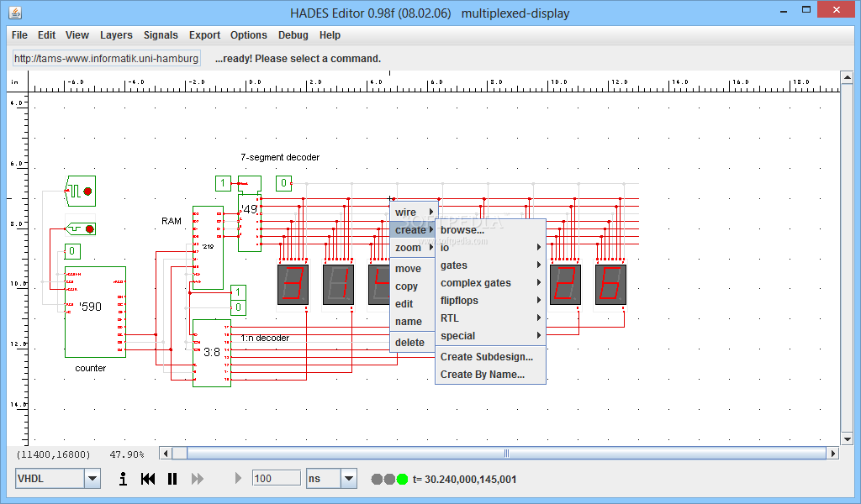This screenshot has height=504, width=861.
Task: Toggle the 1 input left of 7-segment decoder
Action: 223,183
